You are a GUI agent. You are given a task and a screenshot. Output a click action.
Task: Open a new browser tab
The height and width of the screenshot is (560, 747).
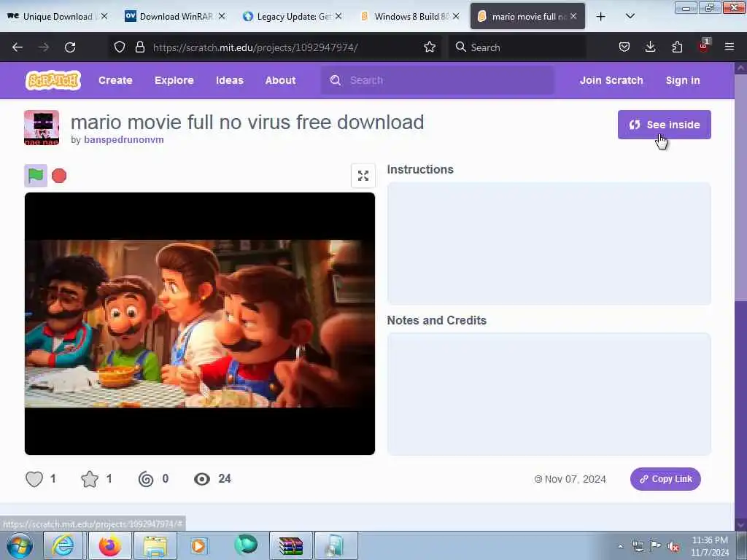pyautogui.click(x=601, y=16)
